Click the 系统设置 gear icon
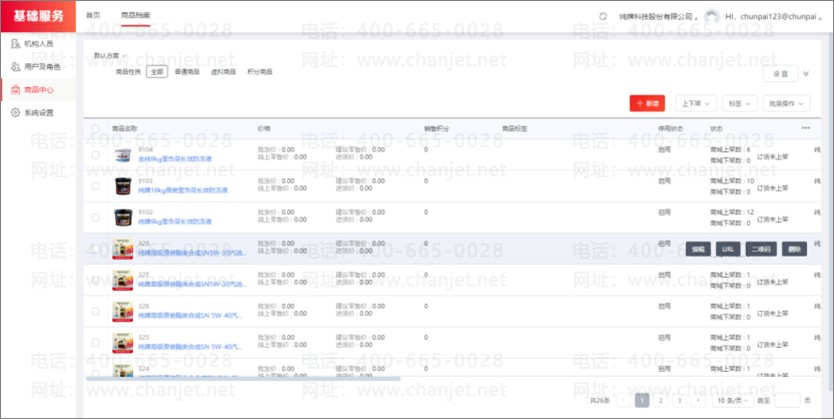This screenshot has height=419, width=834. (x=15, y=112)
